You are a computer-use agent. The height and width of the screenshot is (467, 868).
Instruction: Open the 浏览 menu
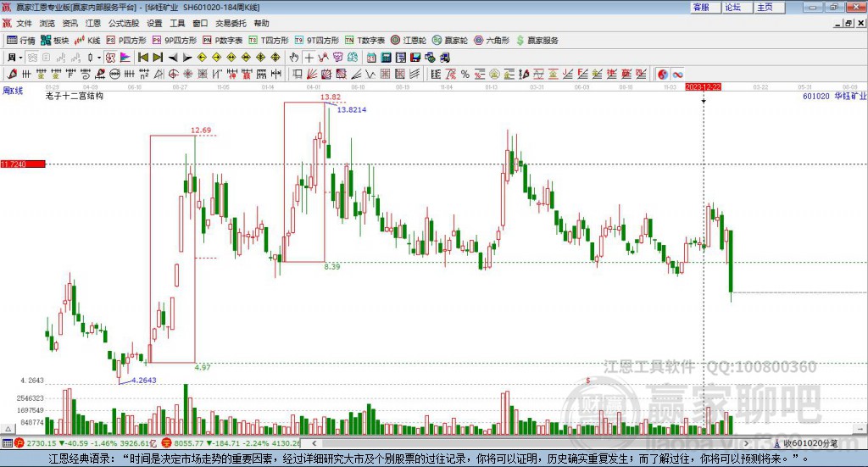coord(47,23)
